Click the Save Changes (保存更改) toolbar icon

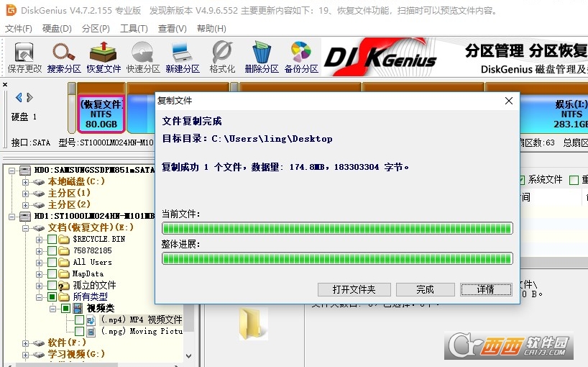(x=24, y=58)
